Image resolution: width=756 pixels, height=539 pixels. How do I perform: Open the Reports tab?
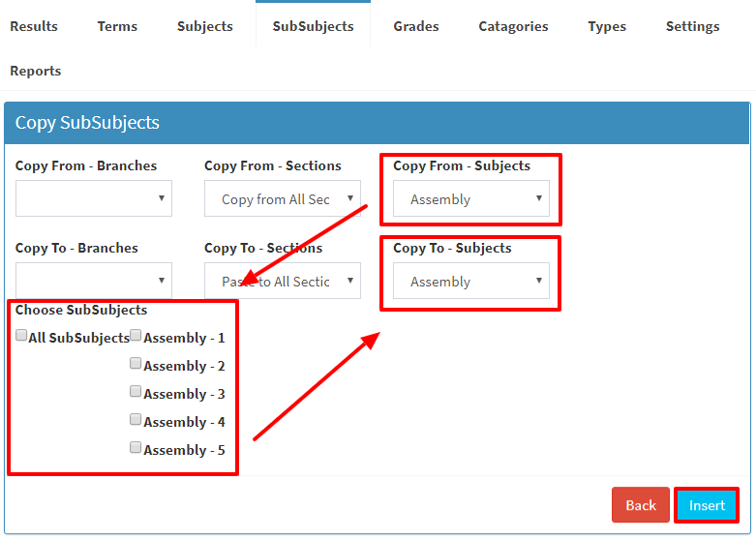[36, 71]
